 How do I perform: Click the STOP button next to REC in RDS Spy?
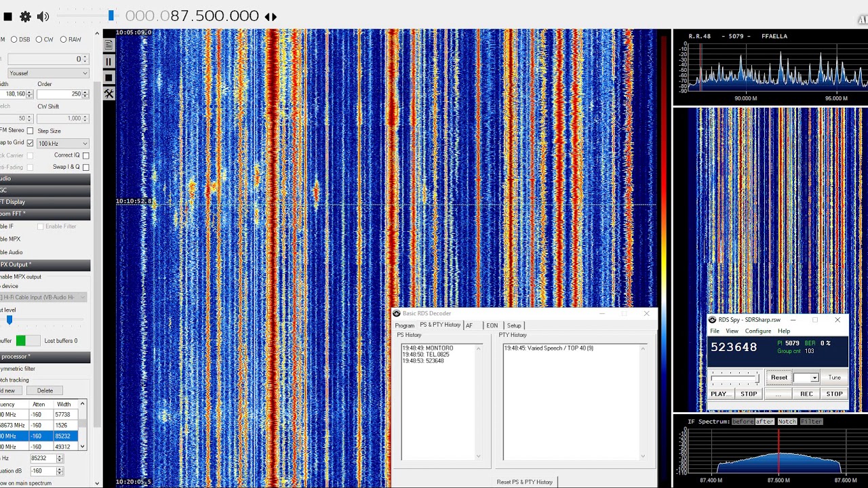coord(834,394)
